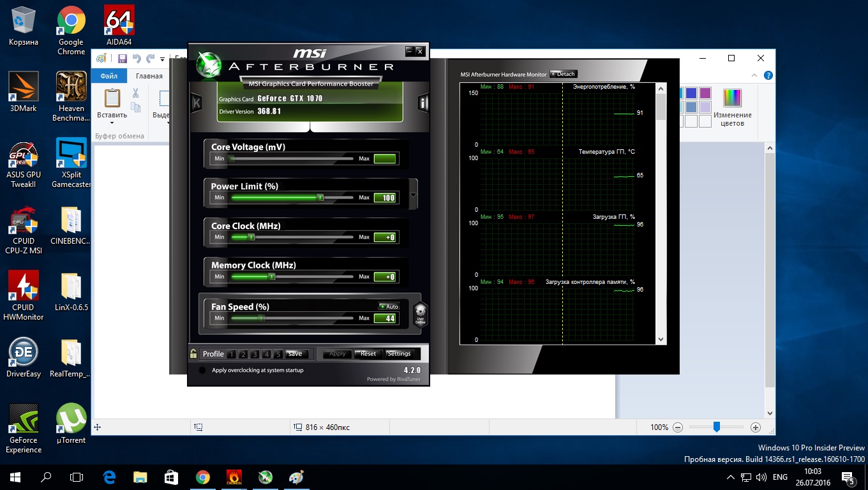Open Paint quick access toolbar dropdown
Viewport: 868px width, 490px height.
(163, 59)
